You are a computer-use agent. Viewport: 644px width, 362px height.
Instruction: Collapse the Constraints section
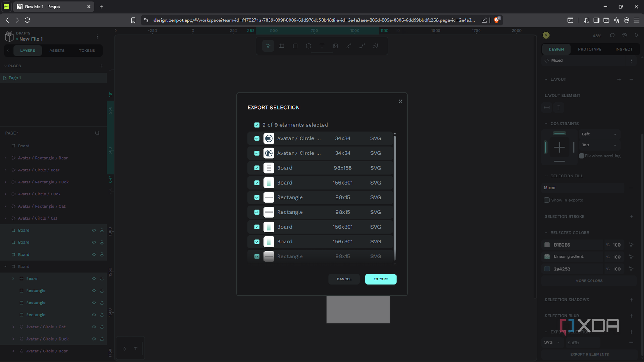546,124
